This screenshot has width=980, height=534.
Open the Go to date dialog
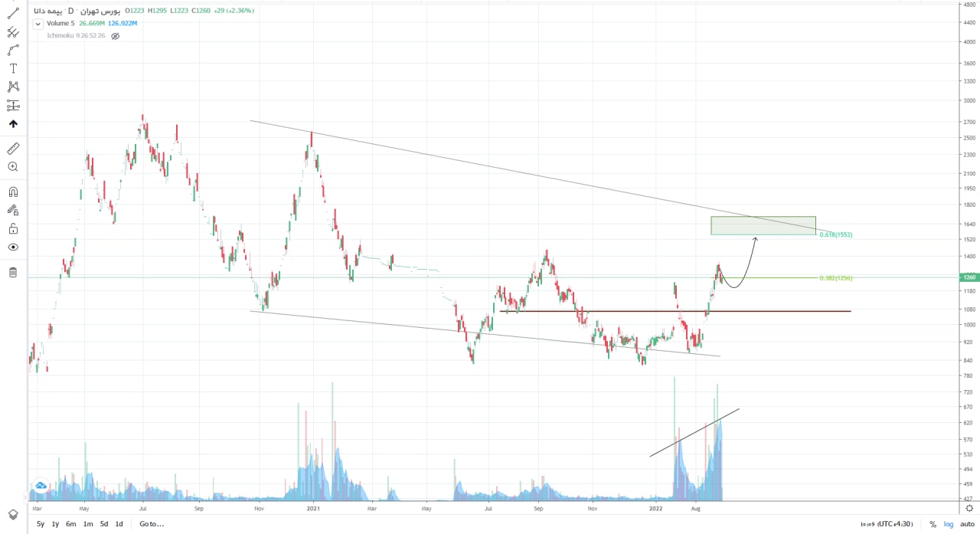152,524
